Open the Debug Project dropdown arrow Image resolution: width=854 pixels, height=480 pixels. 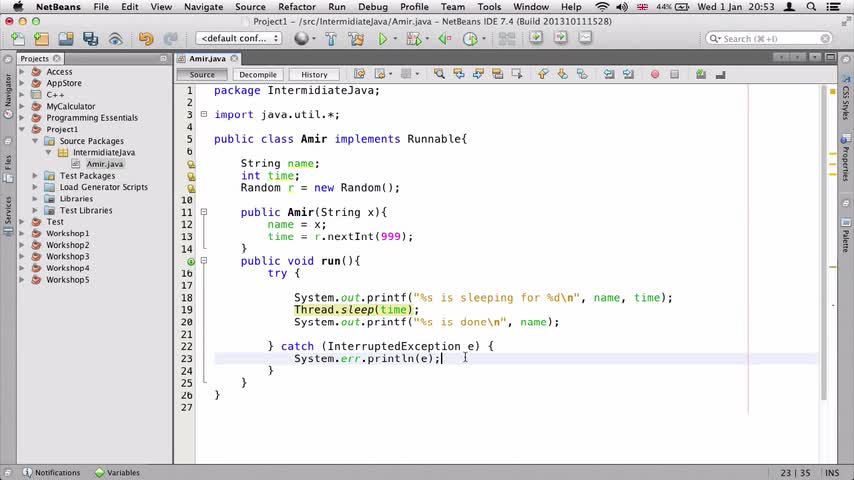[x=427, y=39]
